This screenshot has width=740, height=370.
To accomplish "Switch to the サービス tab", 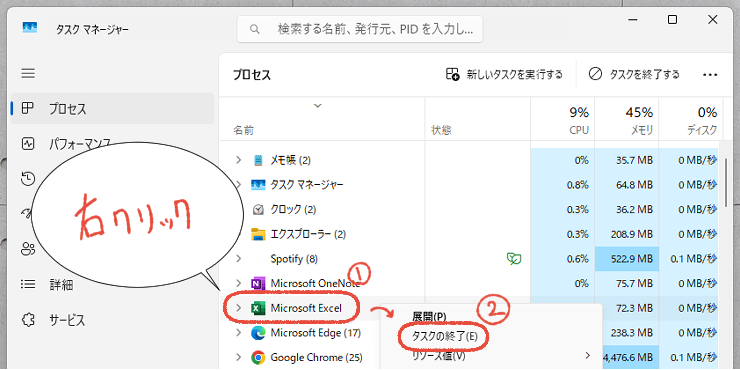I will point(112,320).
